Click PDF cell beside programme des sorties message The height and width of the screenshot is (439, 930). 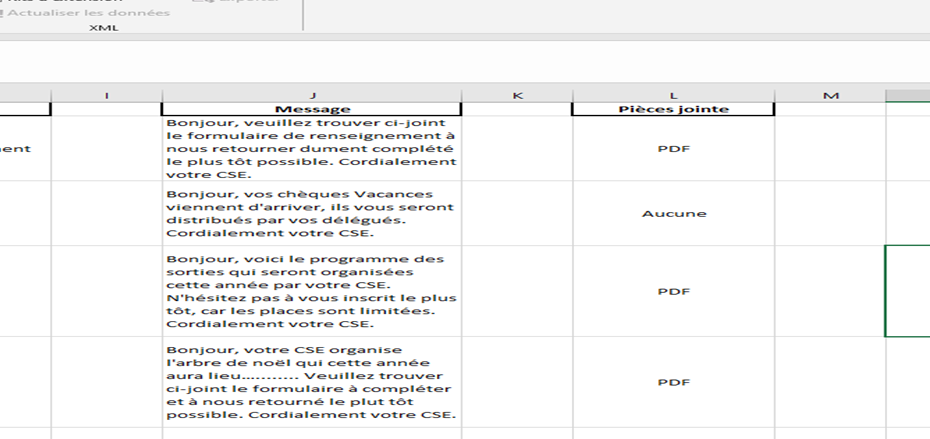point(673,291)
